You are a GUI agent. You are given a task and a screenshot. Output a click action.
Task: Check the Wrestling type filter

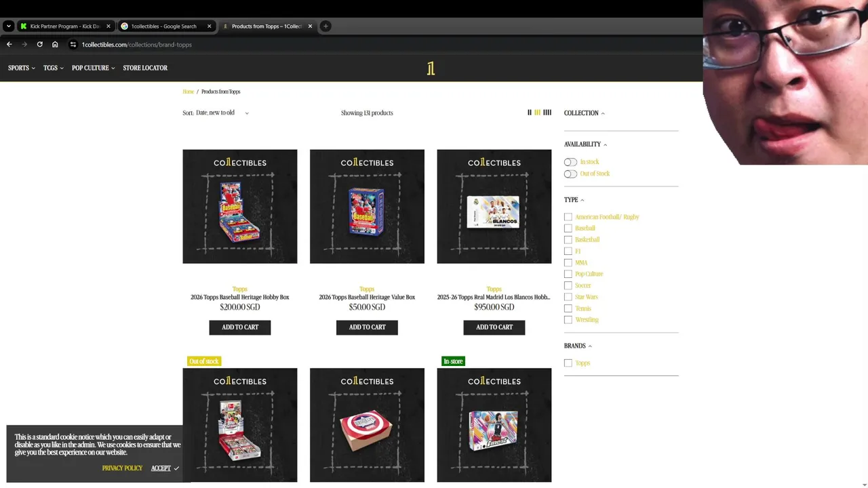[x=568, y=320]
